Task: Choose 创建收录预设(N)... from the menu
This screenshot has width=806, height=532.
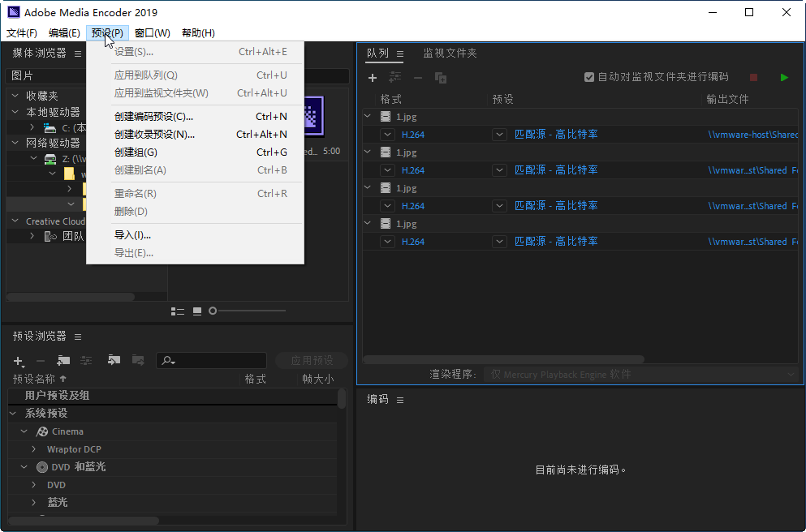Action: (x=196, y=135)
